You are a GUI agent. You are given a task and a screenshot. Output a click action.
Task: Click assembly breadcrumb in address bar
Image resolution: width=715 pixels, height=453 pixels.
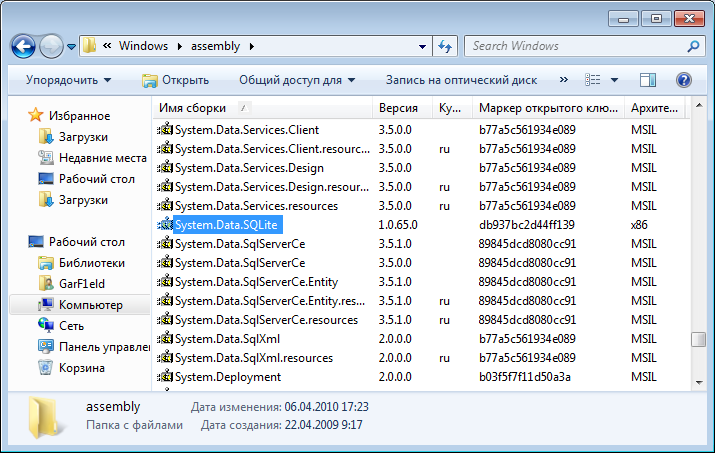[215, 46]
